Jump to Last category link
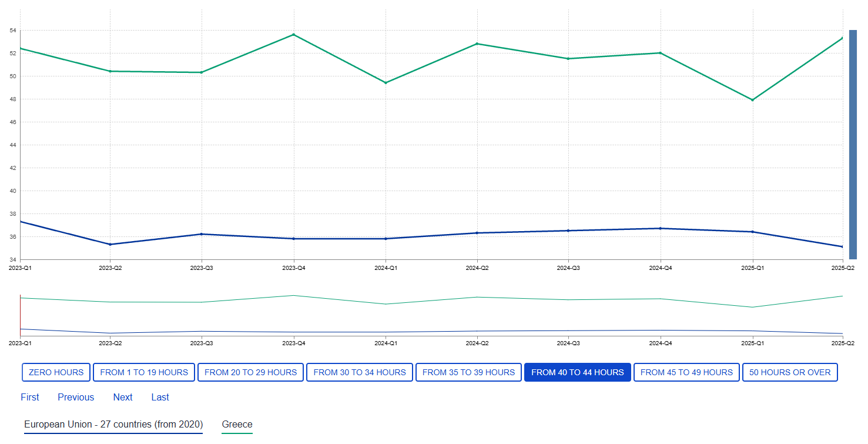This screenshot has width=868, height=444. tap(160, 398)
